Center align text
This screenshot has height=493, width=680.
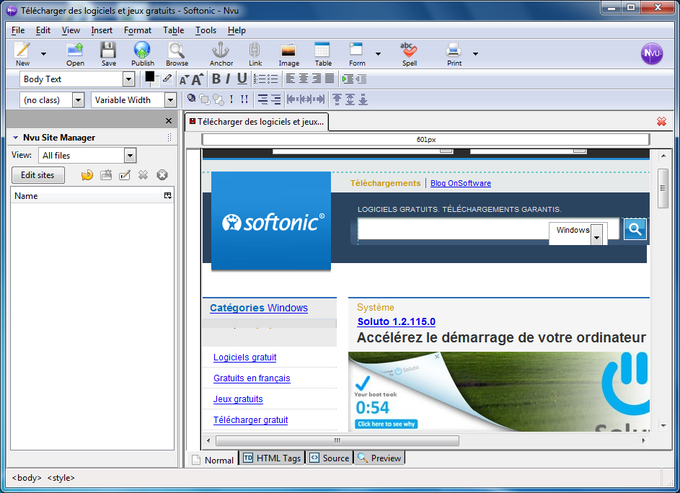(x=304, y=78)
